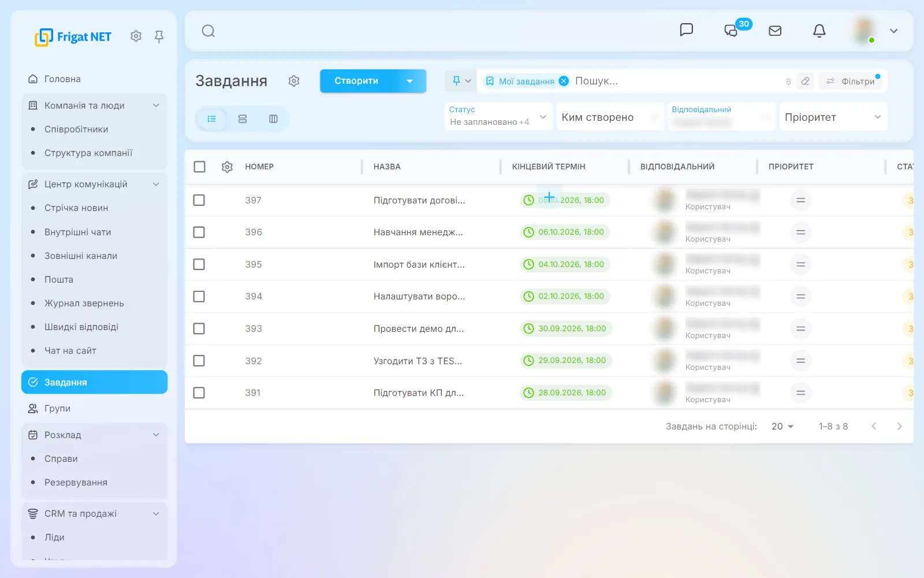
Task: Remove the Мої завдання filter chip
Action: pyautogui.click(x=564, y=81)
